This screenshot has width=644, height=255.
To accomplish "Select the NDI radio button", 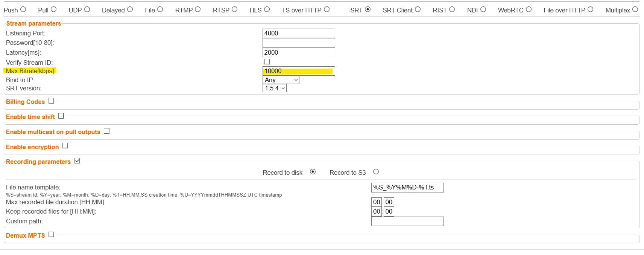I will pos(483,9).
